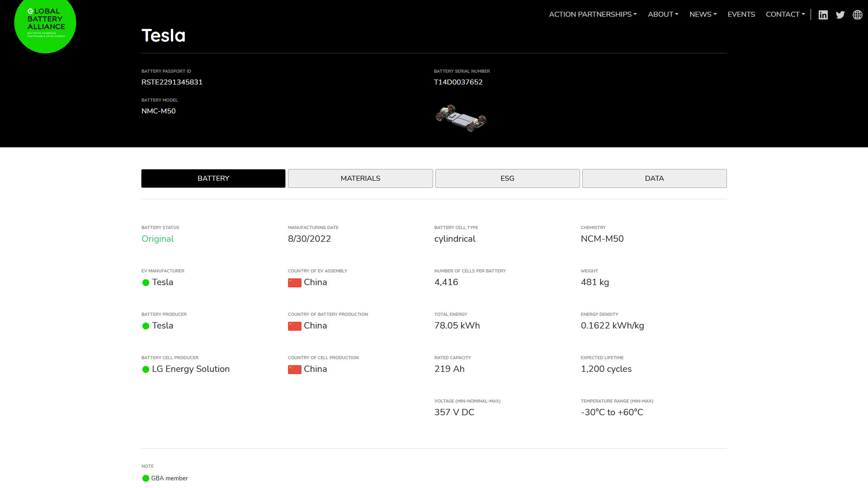
Task: Click green dot beside battery producer Tesla
Action: 146,326
